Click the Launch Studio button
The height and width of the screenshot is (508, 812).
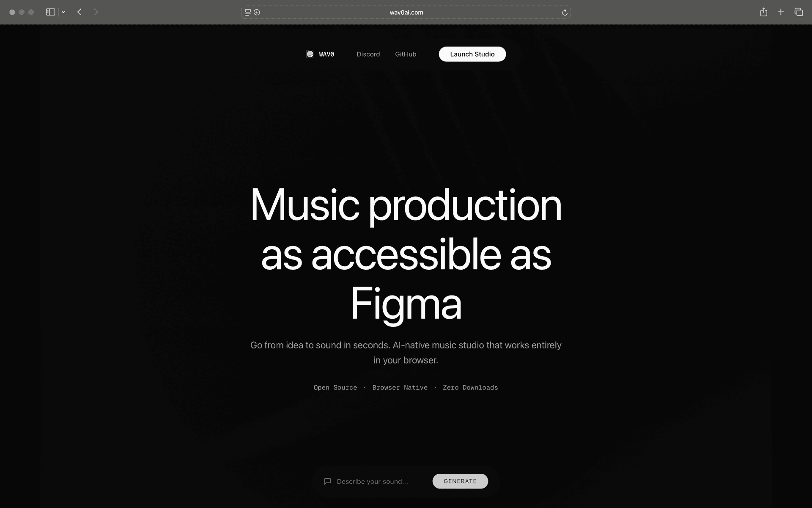(472, 54)
